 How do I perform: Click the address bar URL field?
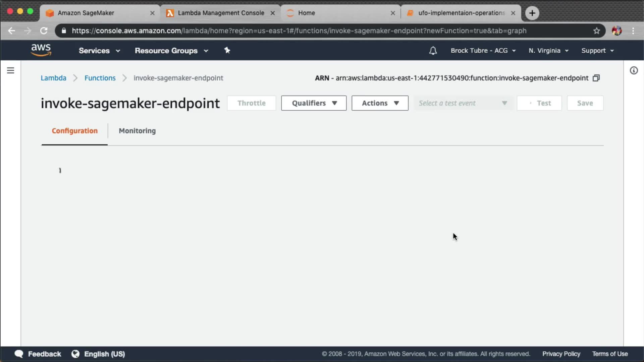(x=299, y=31)
